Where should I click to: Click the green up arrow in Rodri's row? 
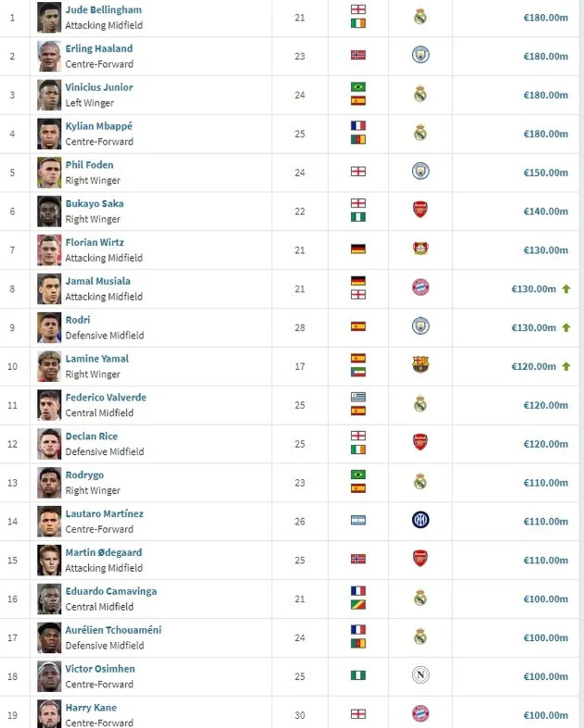[566, 327]
